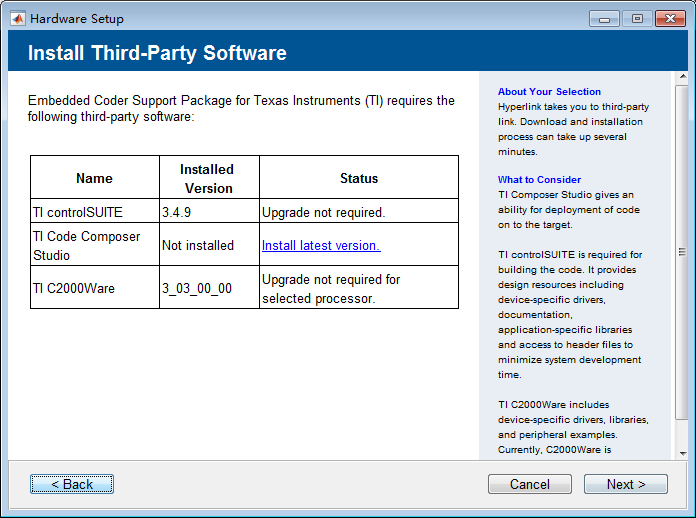
Task: Click the Install Third-Party Software banner title
Action: (157, 53)
